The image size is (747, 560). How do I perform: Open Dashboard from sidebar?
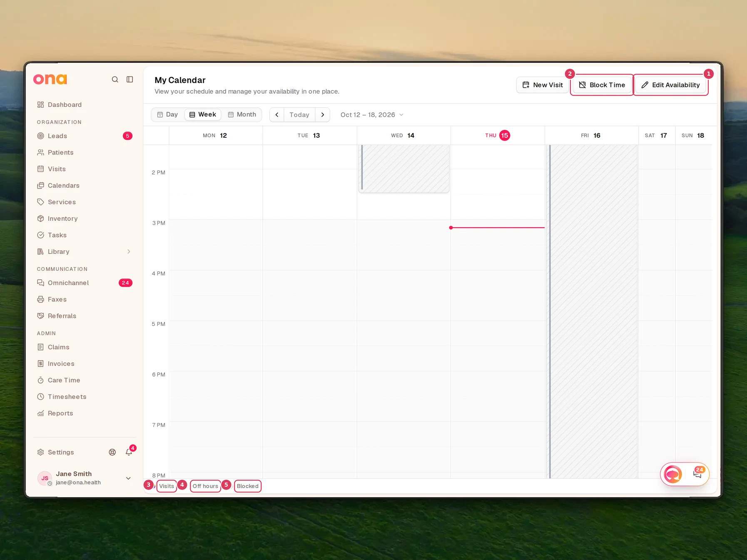(85, 105)
